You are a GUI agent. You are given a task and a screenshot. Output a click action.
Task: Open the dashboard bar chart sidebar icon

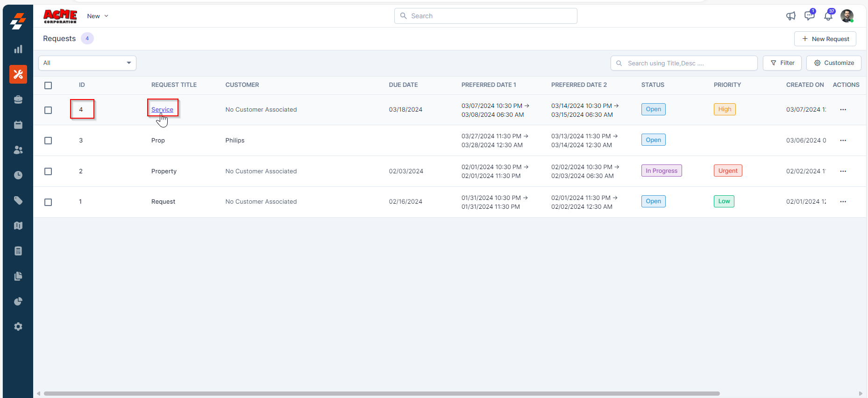tap(18, 49)
